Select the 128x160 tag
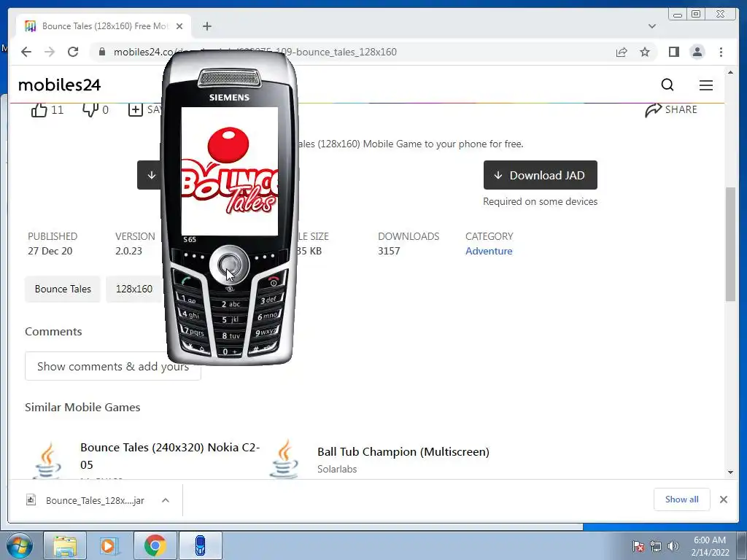This screenshot has width=747, height=560. (134, 289)
